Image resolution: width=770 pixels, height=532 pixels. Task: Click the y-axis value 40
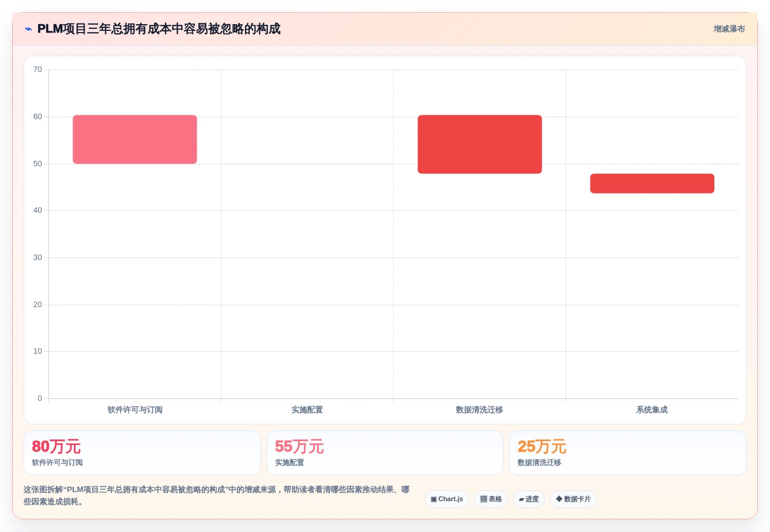[38, 210]
